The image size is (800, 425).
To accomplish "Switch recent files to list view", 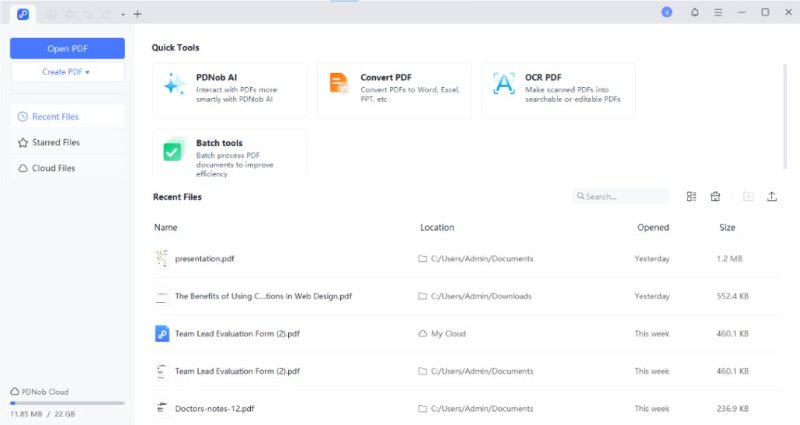I will 691,197.
